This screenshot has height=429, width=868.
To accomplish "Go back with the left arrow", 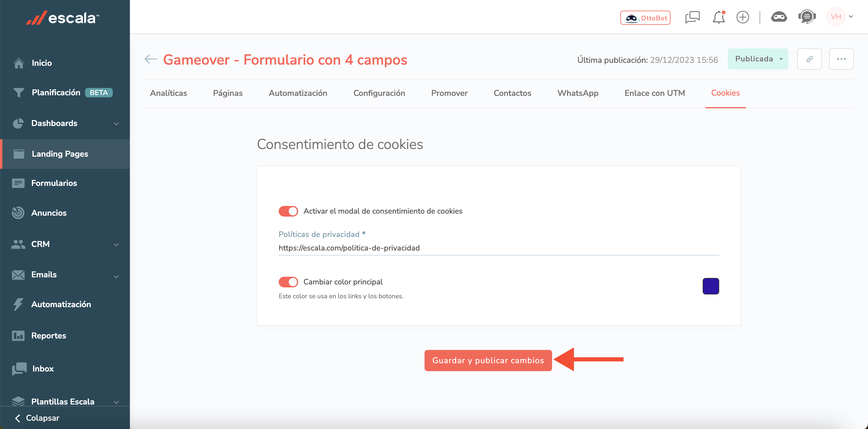I will click(151, 59).
